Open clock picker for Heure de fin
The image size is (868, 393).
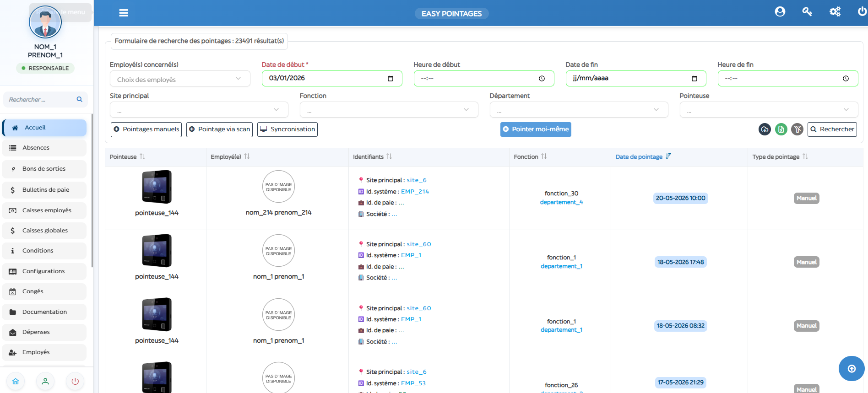point(846,79)
